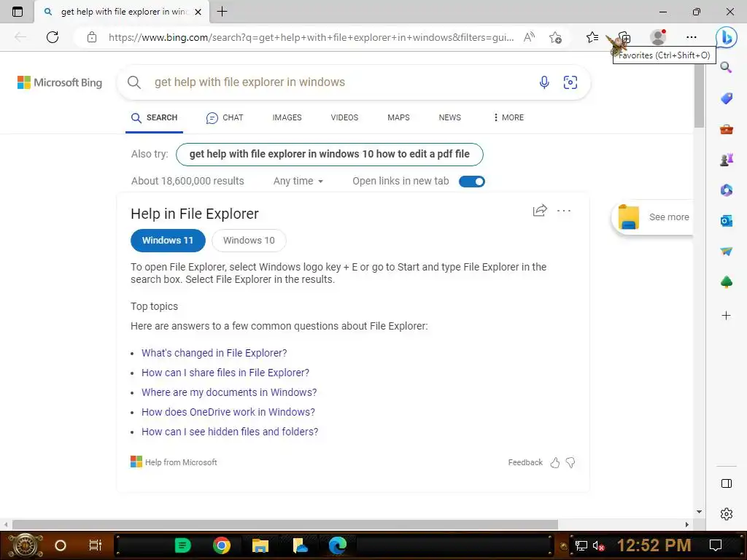The width and height of the screenshot is (747, 560).
Task: Toggle the sidebar hide button
Action: 726,484
